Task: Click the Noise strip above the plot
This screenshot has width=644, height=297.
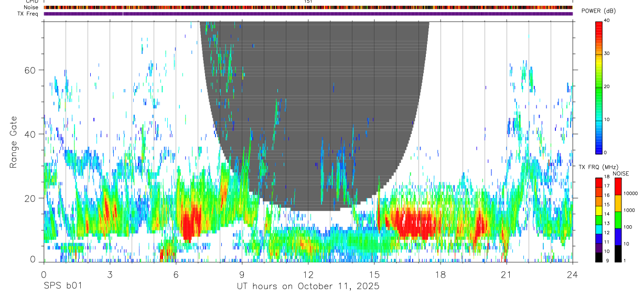Action: 308,7
